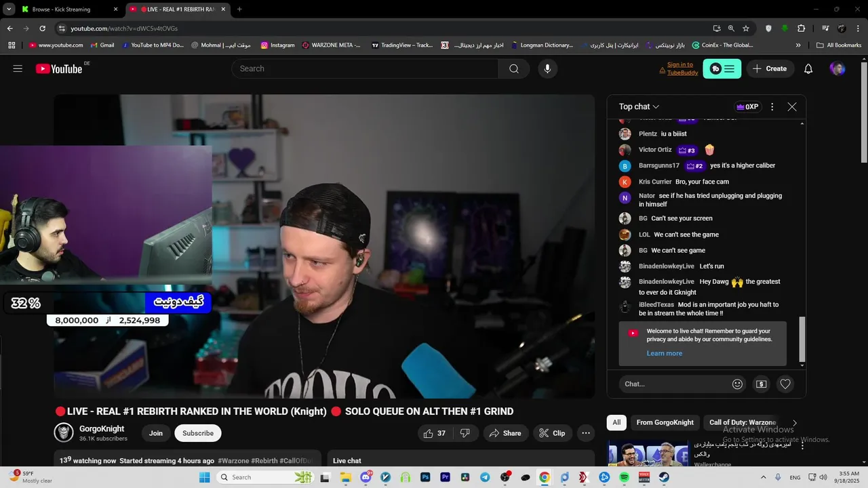
Task: Click the #Rebirth hashtag
Action: point(264,461)
